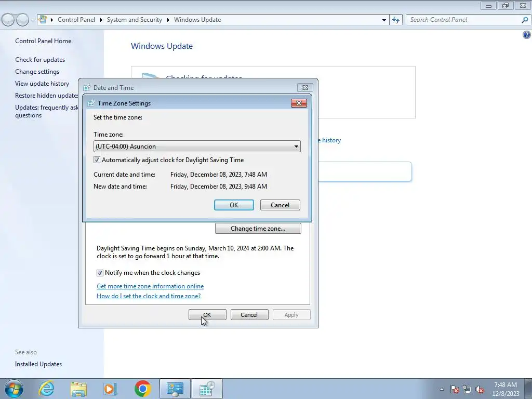The image size is (532, 399).
Task: Cancel the Time Zone Settings dialog
Action: pos(280,205)
